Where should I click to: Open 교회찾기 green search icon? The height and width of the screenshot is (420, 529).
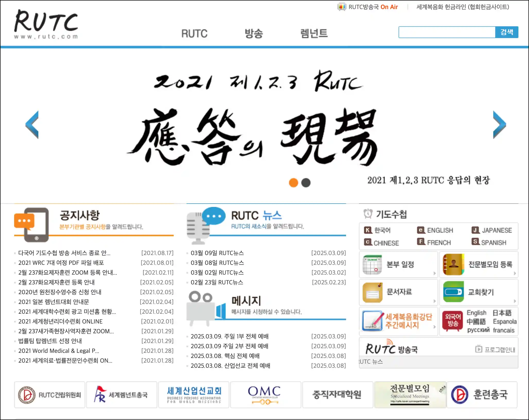click(x=454, y=292)
